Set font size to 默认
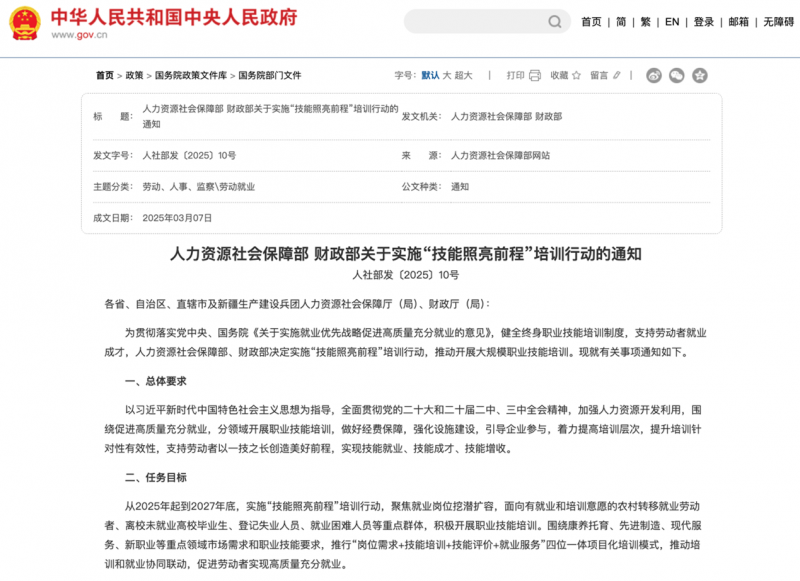This screenshot has height=581, width=800. 430,75
